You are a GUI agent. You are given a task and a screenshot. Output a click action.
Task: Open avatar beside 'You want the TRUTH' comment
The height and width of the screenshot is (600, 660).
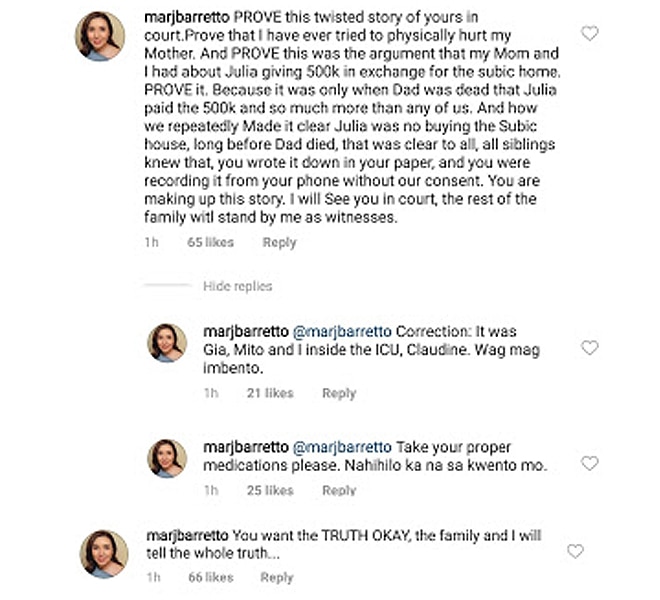coord(104,554)
